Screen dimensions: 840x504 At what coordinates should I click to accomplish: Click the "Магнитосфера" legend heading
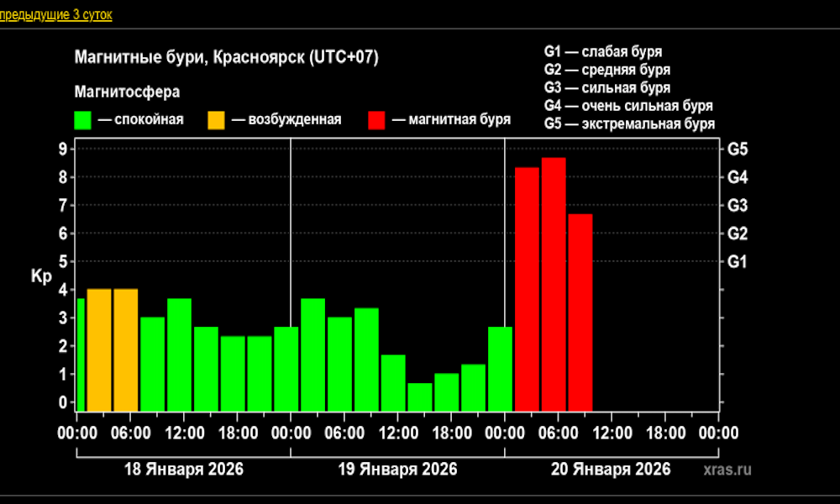(x=127, y=92)
